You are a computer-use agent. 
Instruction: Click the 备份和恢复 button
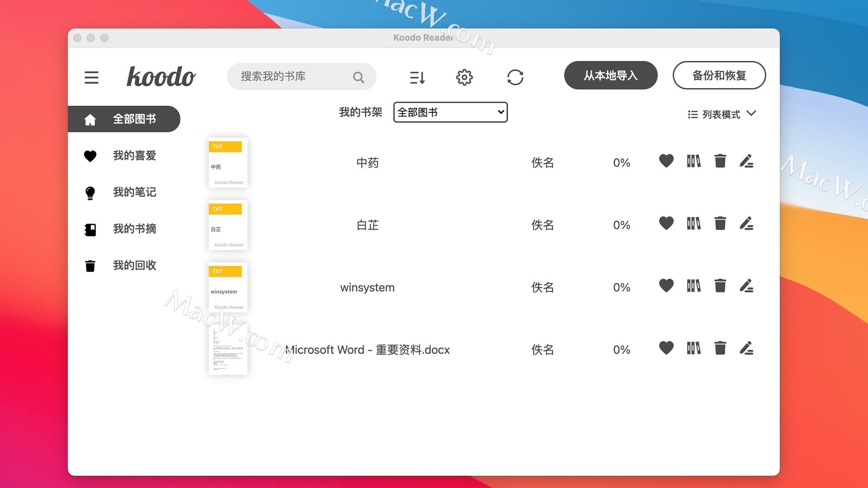coord(719,75)
